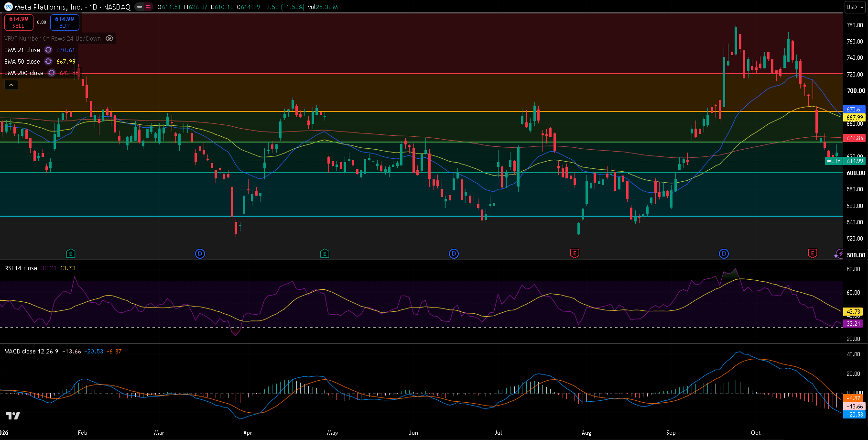The height and width of the screenshot is (440, 868).
Task: Open the green earnings marker just before May
Action: [325, 253]
